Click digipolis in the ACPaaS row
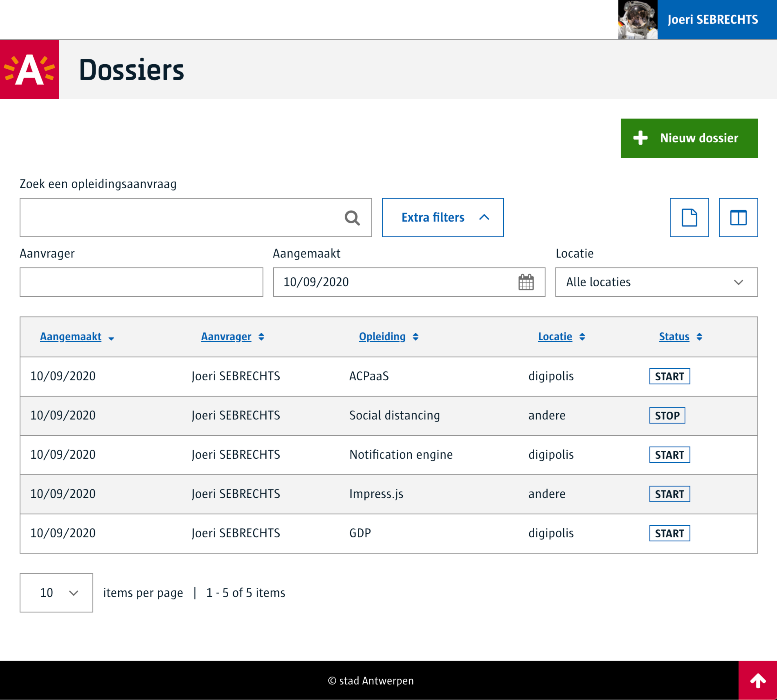 551,376
